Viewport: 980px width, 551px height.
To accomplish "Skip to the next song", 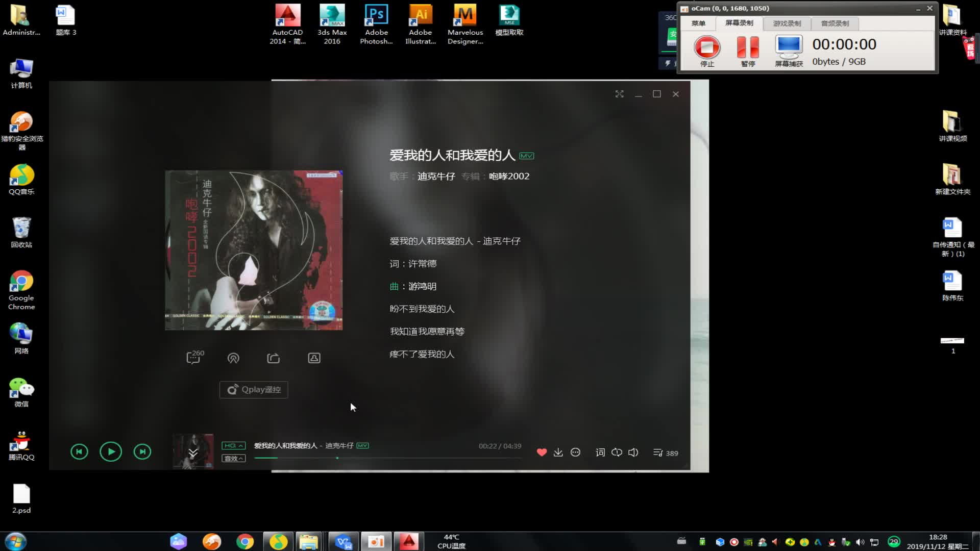I will (142, 452).
